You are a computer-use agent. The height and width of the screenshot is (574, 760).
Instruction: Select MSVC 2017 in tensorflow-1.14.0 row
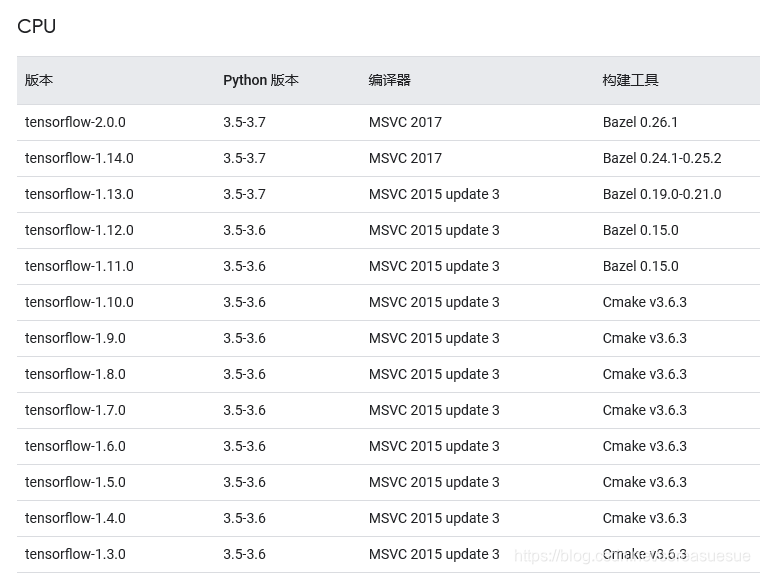(x=405, y=158)
